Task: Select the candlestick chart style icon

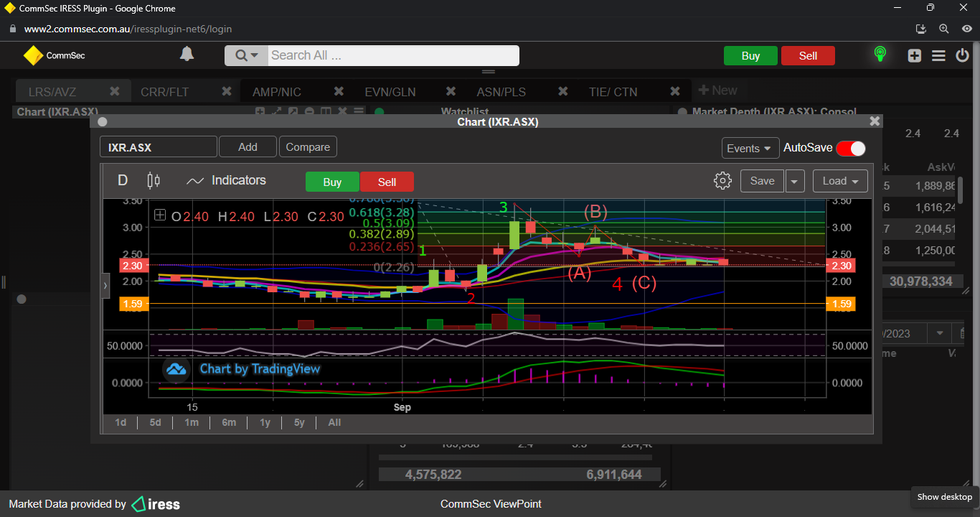Action: (x=153, y=181)
